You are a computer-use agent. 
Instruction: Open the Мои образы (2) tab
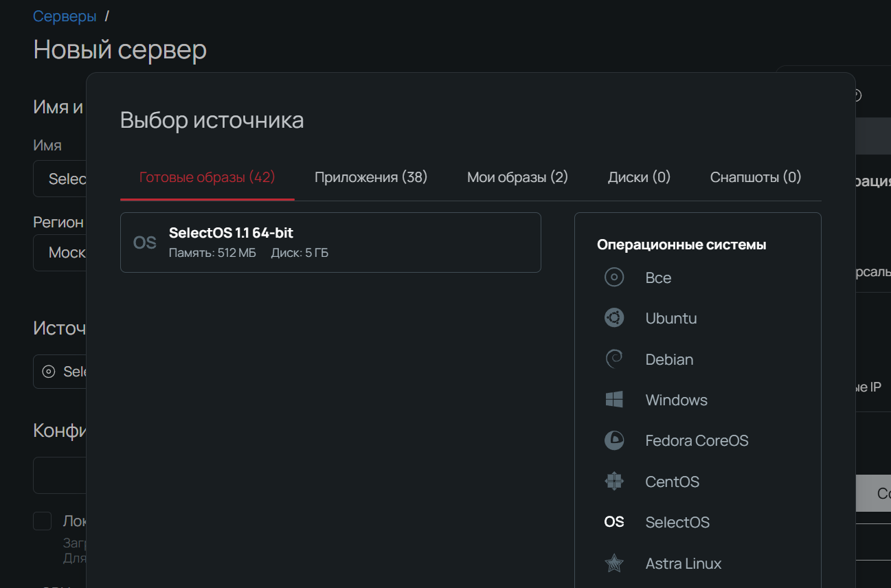pyautogui.click(x=517, y=177)
